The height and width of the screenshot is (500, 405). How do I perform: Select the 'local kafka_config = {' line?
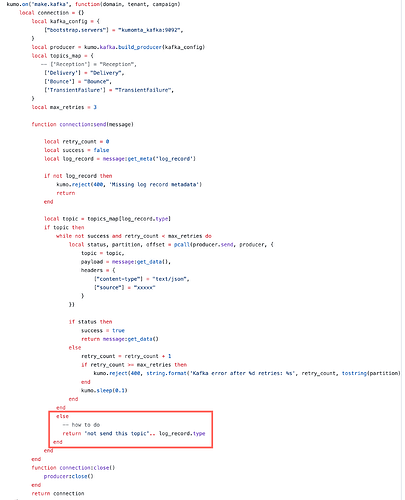(x=65, y=21)
